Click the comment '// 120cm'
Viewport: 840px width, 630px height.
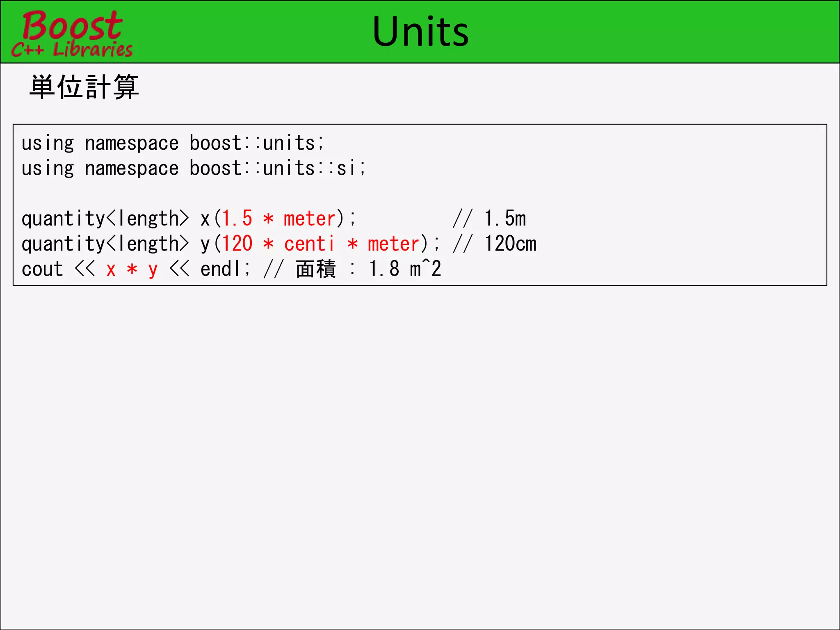tap(494, 244)
